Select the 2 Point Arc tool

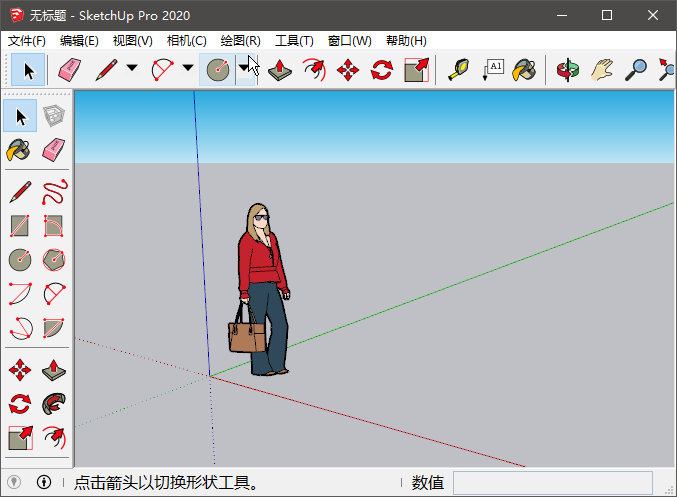54,294
